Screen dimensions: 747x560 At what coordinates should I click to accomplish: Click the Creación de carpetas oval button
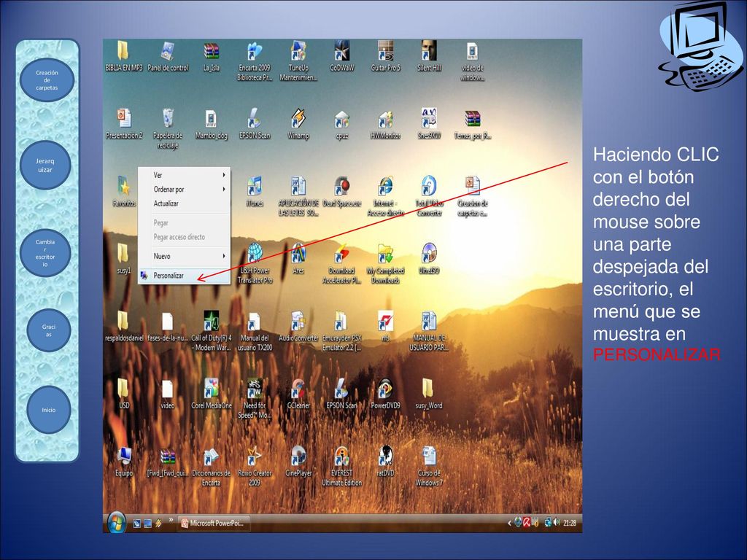tap(47, 80)
